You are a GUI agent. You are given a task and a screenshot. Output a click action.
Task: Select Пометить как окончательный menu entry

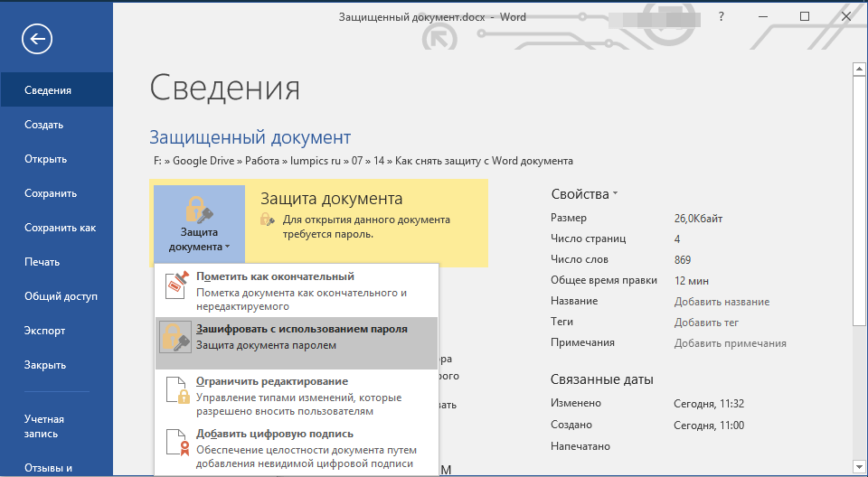[297, 291]
